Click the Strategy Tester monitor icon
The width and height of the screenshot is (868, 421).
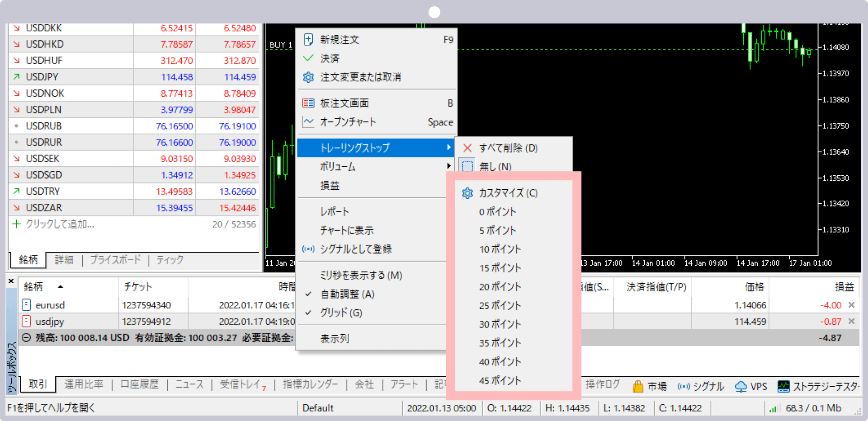(783, 387)
